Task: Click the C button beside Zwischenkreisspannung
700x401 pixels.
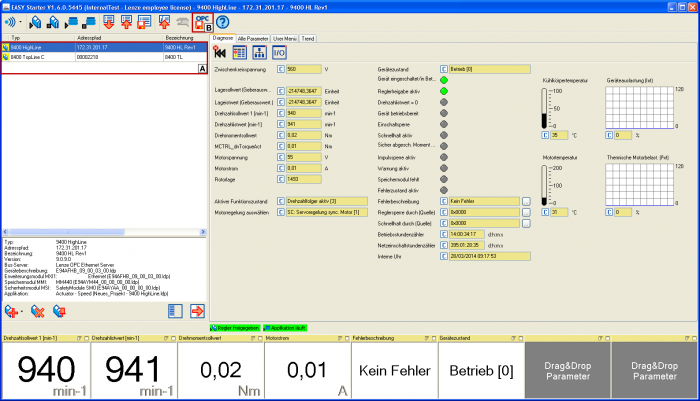Action: click(280, 69)
